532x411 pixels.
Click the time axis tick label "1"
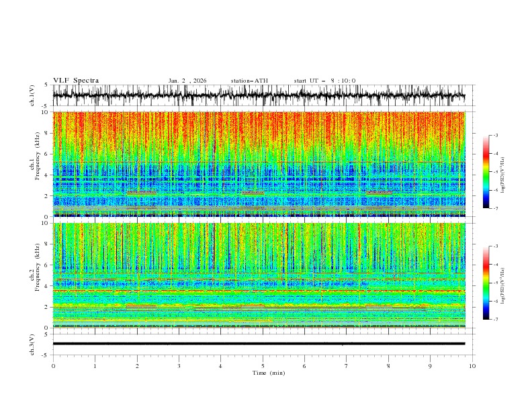point(95,366)
